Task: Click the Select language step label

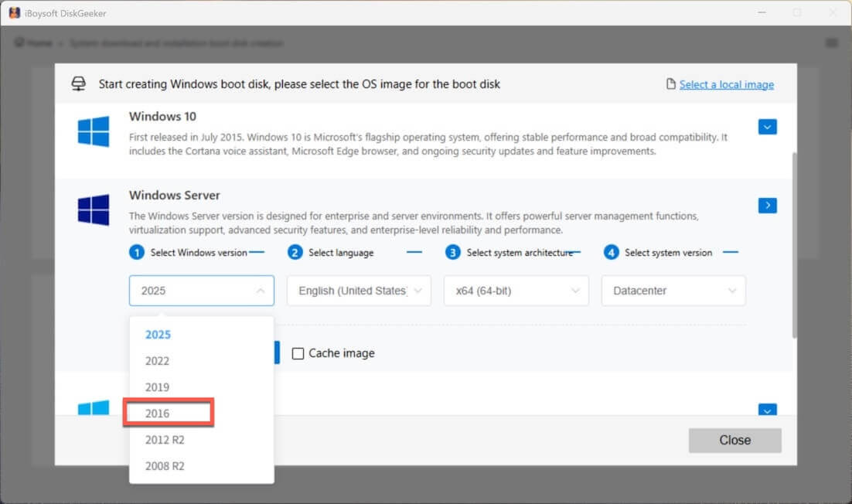Action: (x=341, y=253)
